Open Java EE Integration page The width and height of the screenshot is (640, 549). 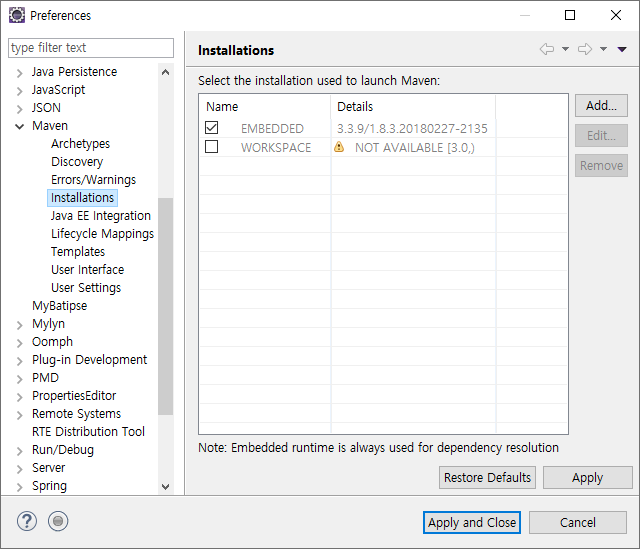(x=101, y=216)
